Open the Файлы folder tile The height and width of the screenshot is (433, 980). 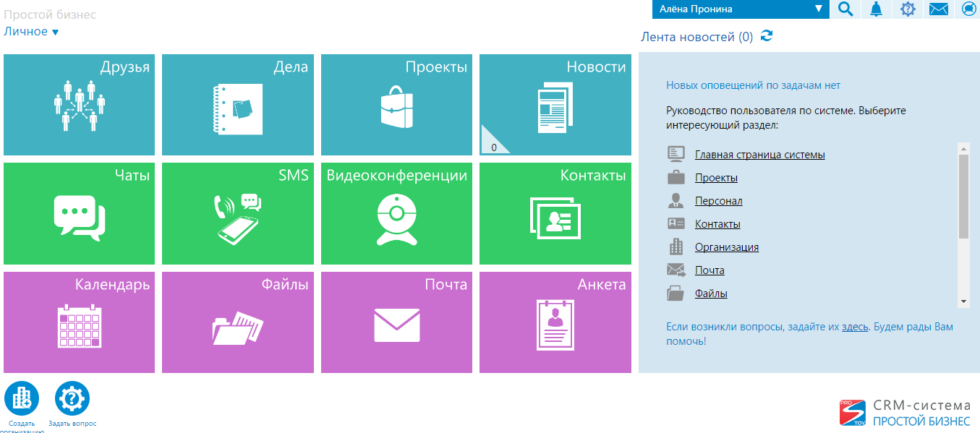tap(238, 322)
